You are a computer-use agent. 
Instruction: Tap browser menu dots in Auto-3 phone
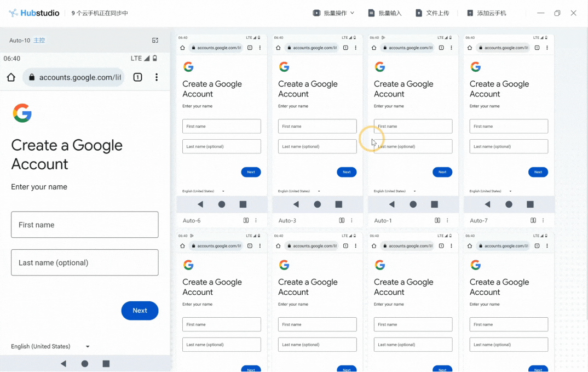pos(355,48)
